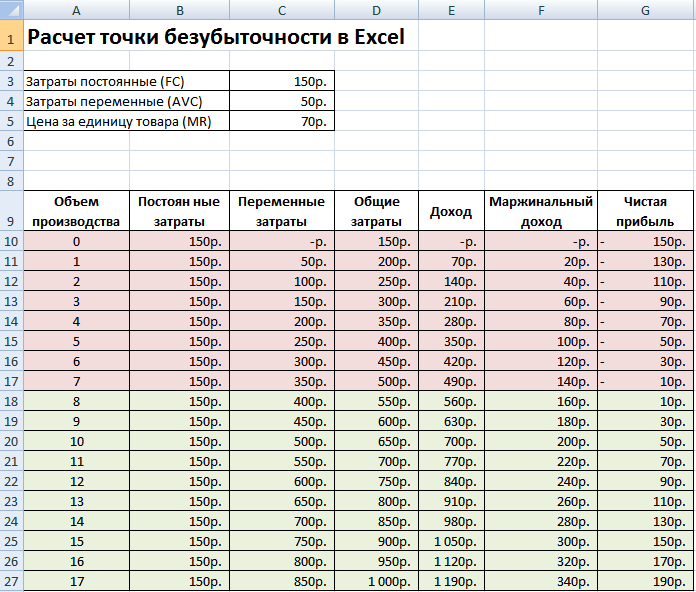Image resolution: width=696 pixels, height=592 pixels.
Task: Select column E header
Action: [x=451, y=9]
